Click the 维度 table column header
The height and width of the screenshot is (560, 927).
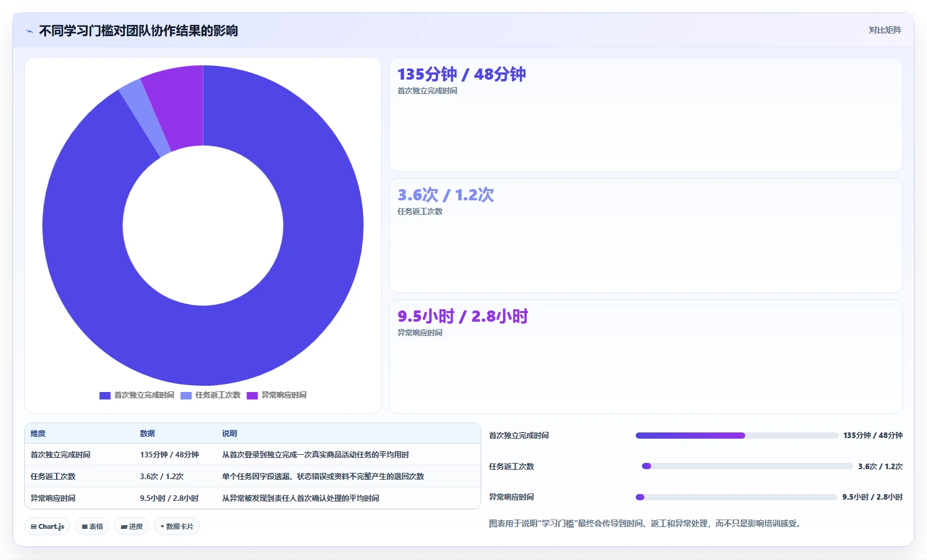[38, 434]
